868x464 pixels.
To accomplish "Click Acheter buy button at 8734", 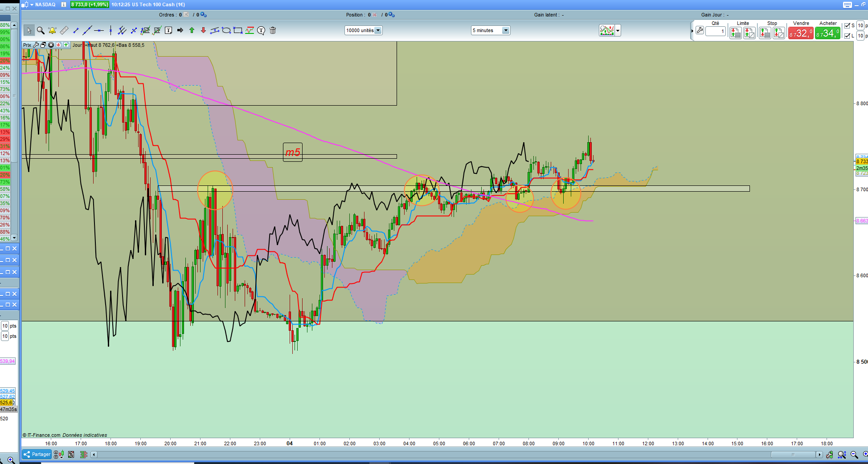I will pos(827,33).
